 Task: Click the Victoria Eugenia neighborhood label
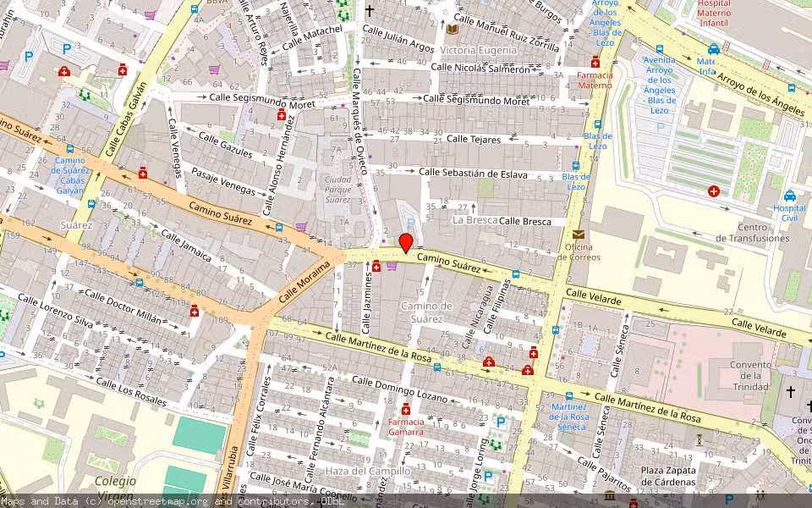click(x=478, y=50)
